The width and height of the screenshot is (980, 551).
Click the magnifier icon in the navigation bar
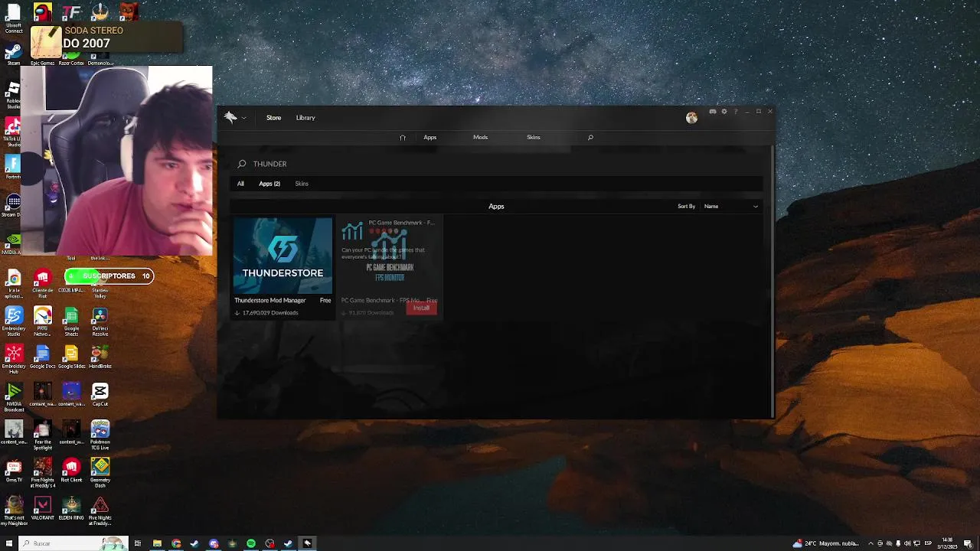(x=590, y=138)
